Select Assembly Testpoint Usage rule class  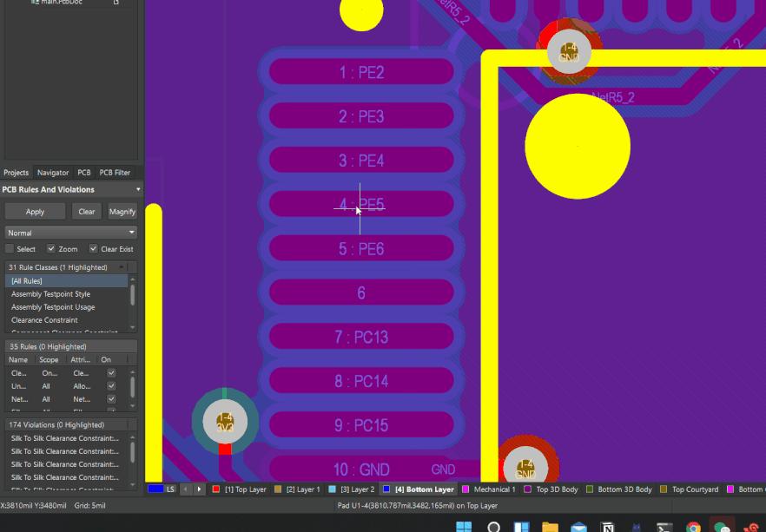coord(66,307)
